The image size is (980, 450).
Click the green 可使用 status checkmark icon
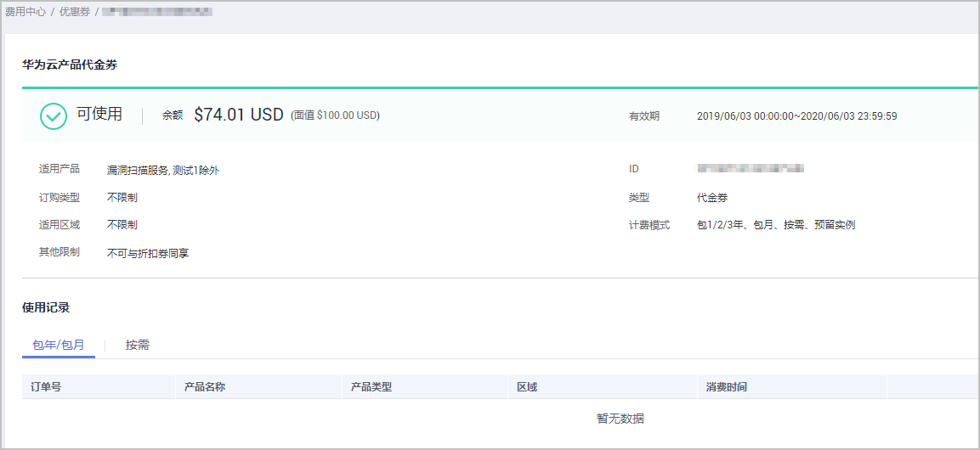click(54, 116)
